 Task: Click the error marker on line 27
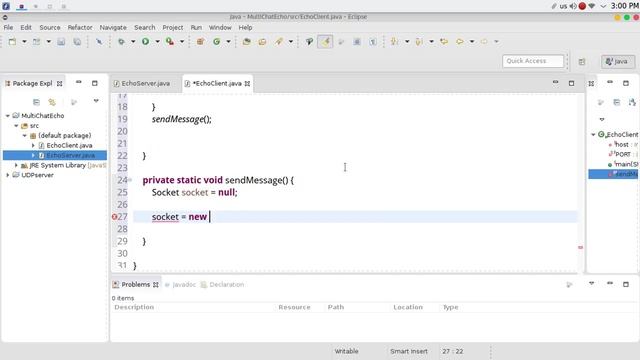(114, 217)
